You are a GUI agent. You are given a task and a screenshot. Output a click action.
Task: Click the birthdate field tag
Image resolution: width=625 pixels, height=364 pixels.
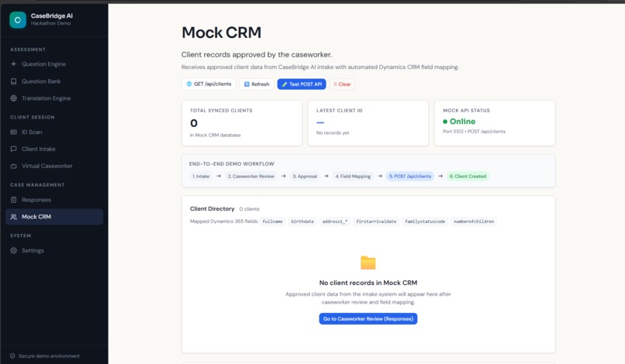[x=302, y=221]
